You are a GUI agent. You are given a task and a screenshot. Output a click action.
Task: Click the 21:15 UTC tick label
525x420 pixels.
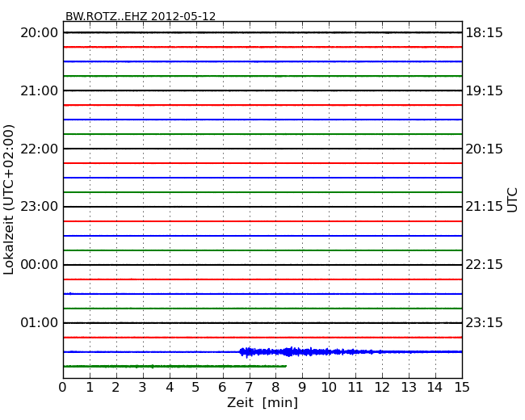click(x=484, y=207)
